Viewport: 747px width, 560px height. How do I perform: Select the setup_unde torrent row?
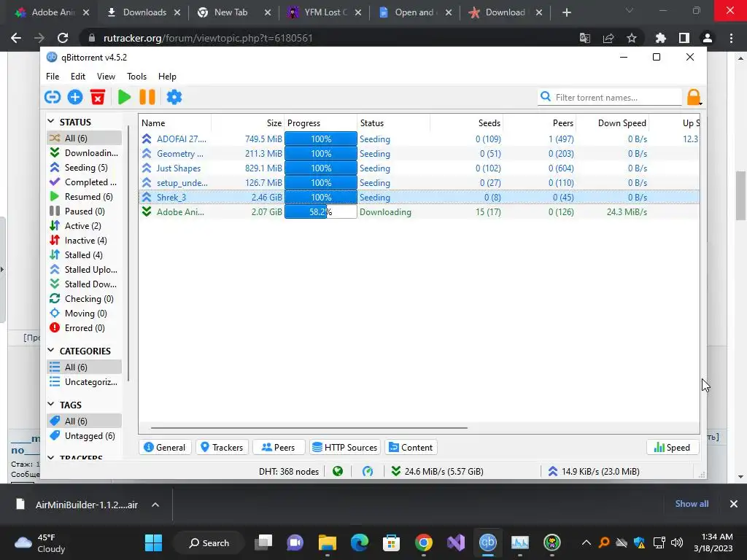click(419, 183)
